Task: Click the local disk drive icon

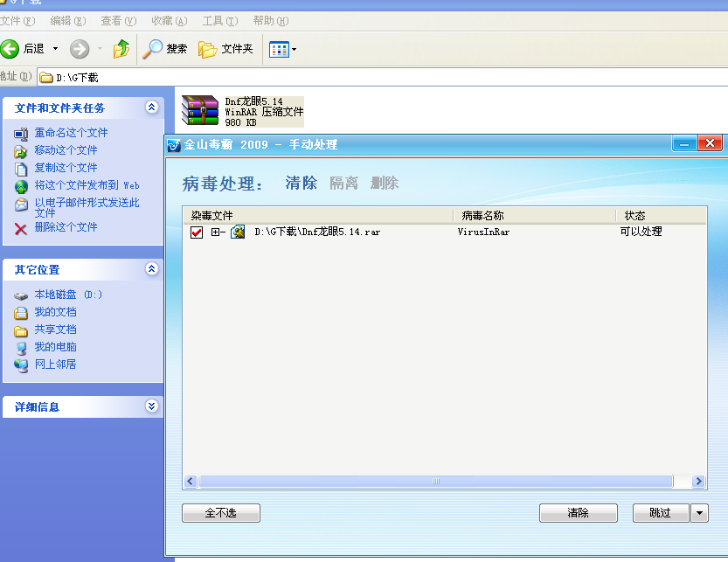Action: (x=21, y=296)
